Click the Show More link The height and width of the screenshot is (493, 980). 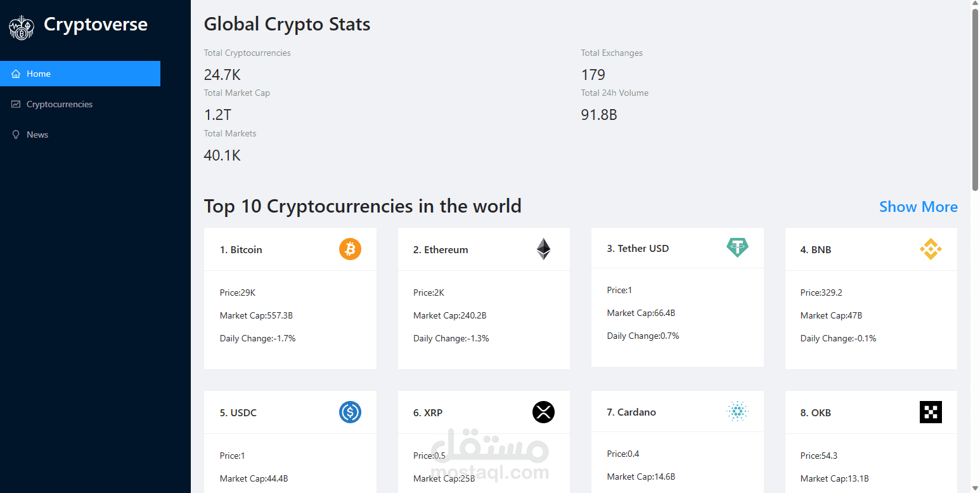point(918,207)
